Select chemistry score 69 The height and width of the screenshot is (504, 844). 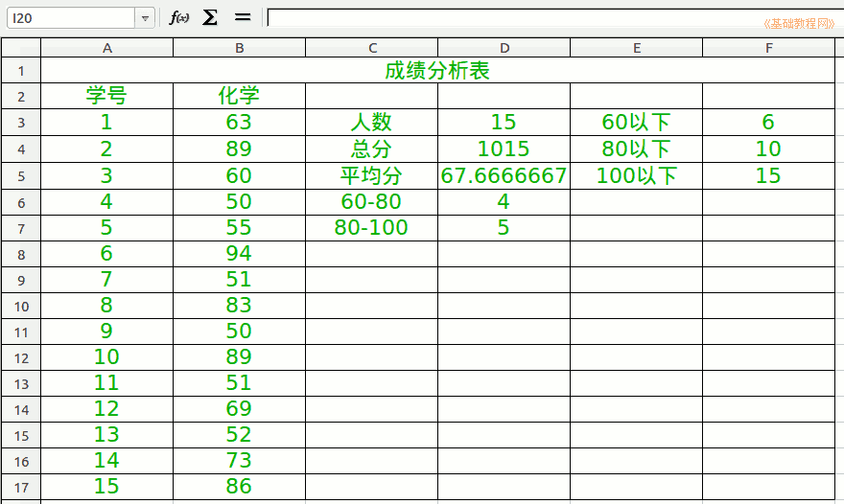pyautogui.click(x=240, y=409)
